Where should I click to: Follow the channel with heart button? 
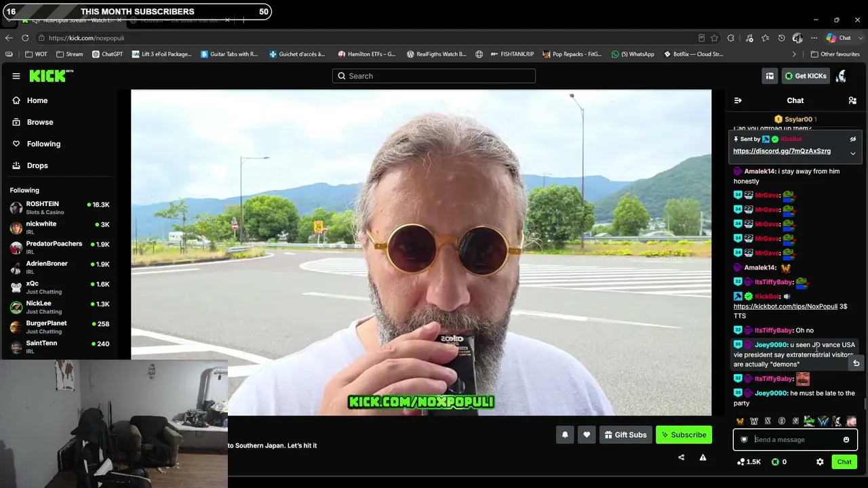click(587, 434)
